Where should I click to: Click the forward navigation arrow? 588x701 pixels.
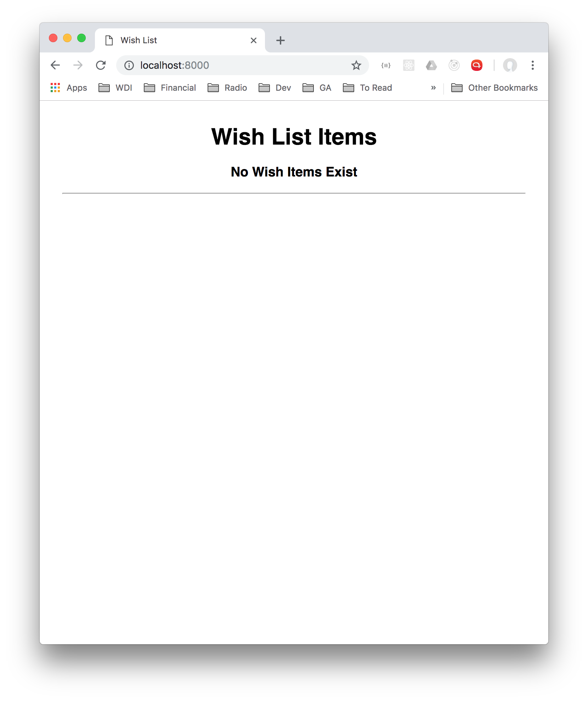(78, 65)
